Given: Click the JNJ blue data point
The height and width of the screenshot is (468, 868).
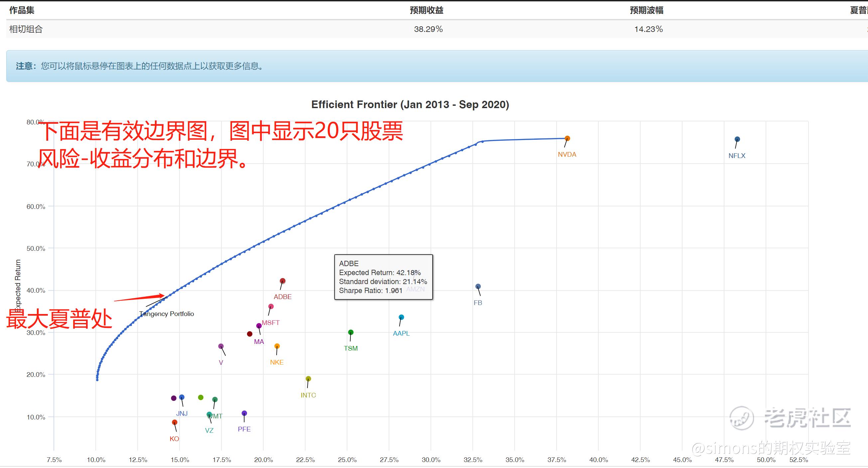Looking at the screenshot, I should [182, 397].
